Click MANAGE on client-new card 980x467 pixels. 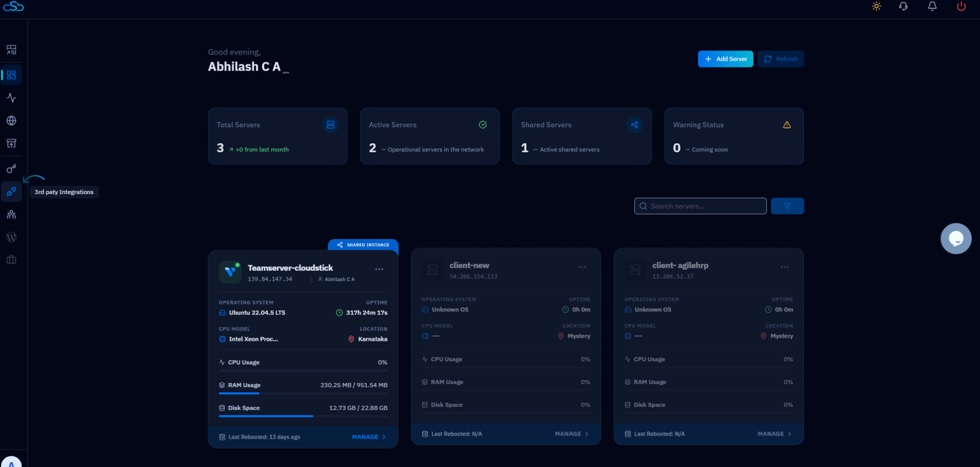click(x=572, y=434)
